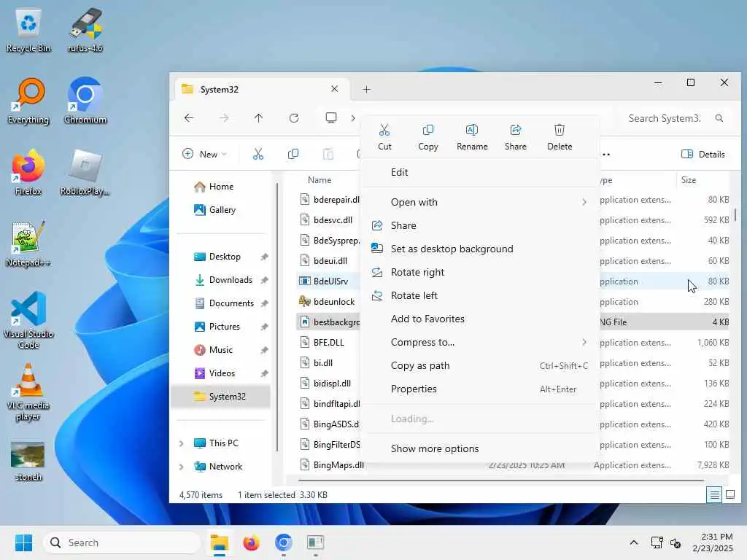Choose Rotate right from the menu
This screenshot has width=747, height=560.
click(479, 272)
